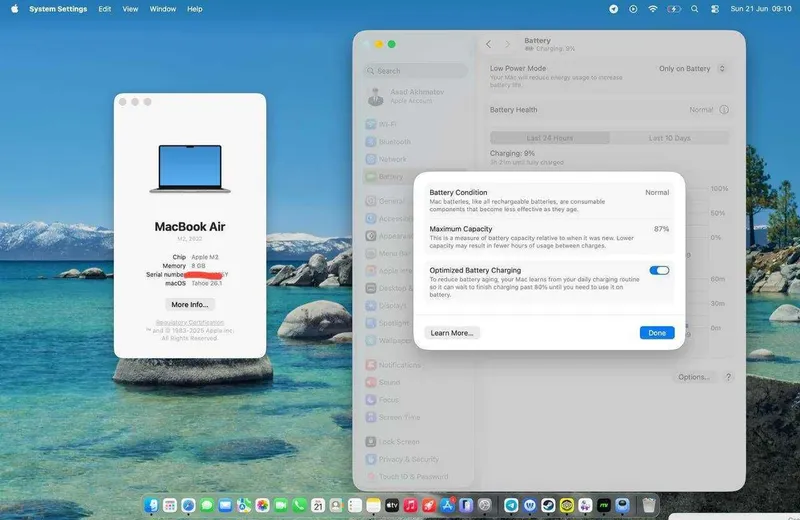Click the Wi-Fi icon in the menu bar
The width and height of the screenshot is (800, 520).
click(653, 9)
